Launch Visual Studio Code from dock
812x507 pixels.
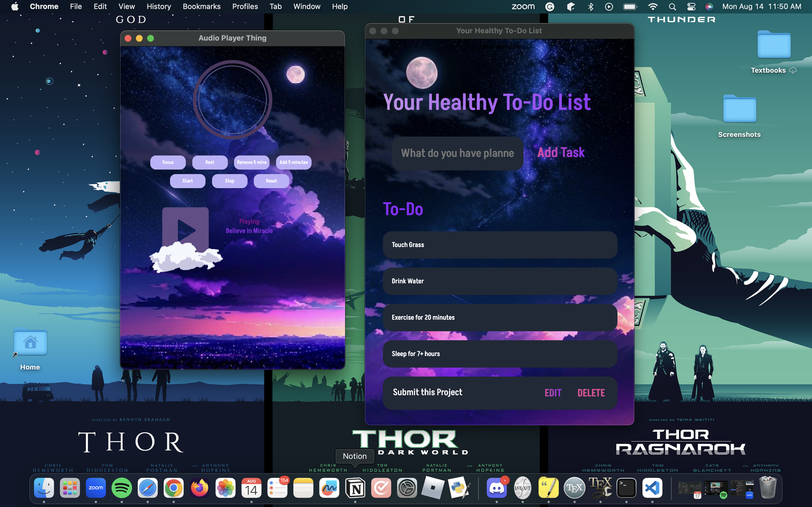652,488
